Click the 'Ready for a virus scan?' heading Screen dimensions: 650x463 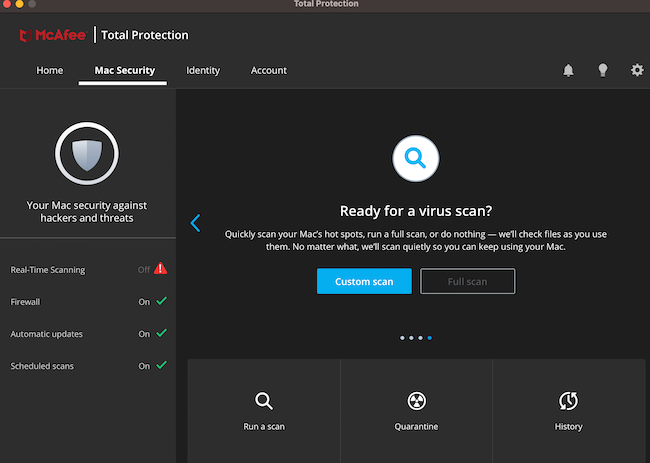(416, 211)
